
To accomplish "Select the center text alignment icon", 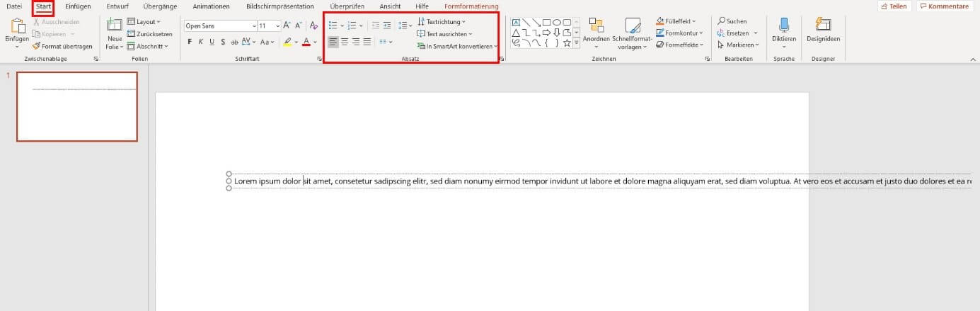I will coord(345,42).
